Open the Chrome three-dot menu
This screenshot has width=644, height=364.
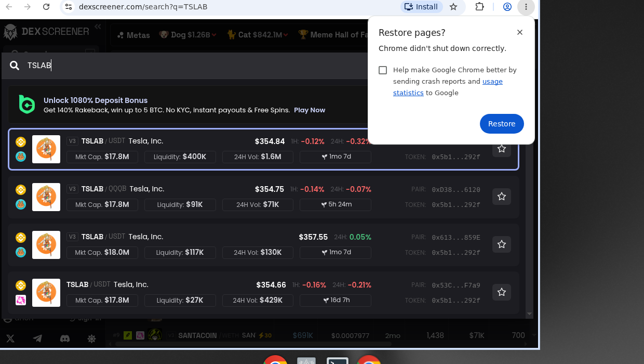tap(526, 7)
